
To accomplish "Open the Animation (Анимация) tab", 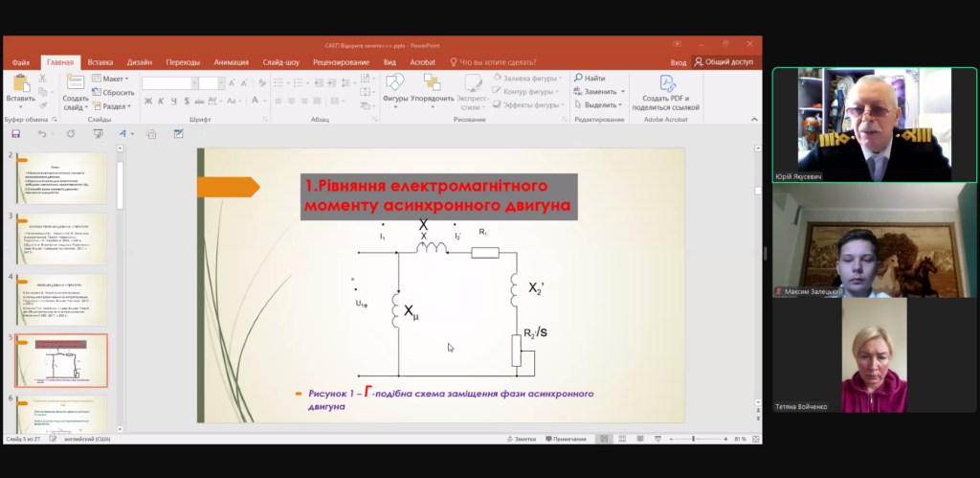I will tap(232, 62).
